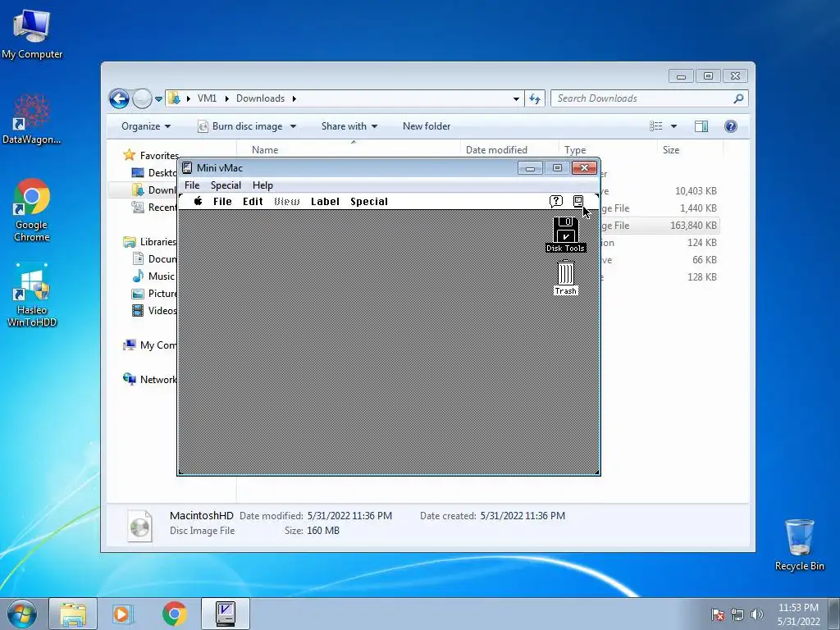The image size is (840, 630).
Task: Select the Google Chrome desktop shortcut
Action: [32, 211]
